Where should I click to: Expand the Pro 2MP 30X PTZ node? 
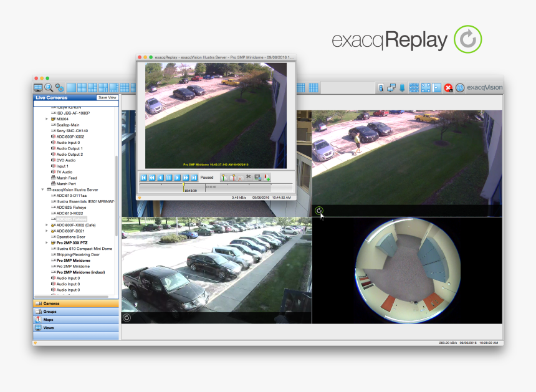(x=47, y=242)
